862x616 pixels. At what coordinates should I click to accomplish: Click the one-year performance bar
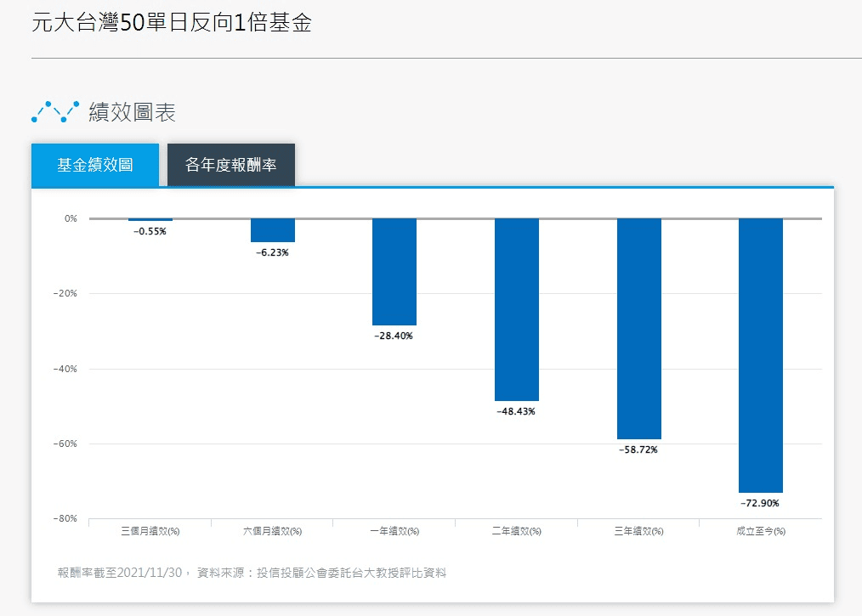click(394, 272)
